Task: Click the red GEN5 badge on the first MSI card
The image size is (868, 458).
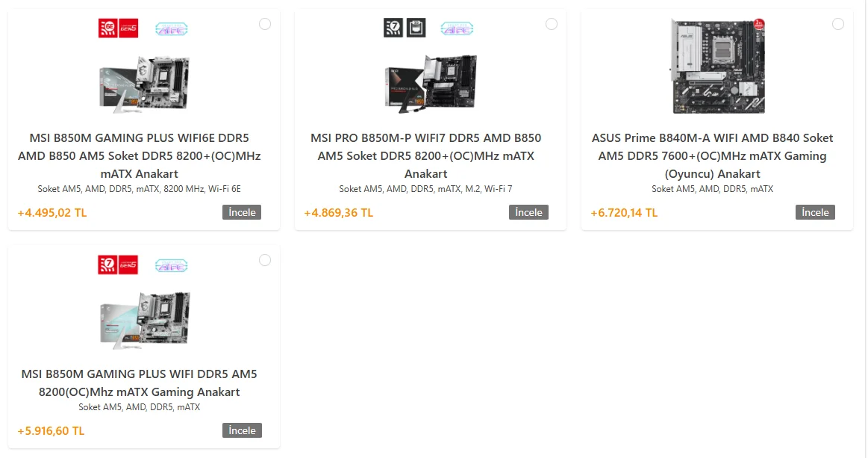Action: pos(128,28)
